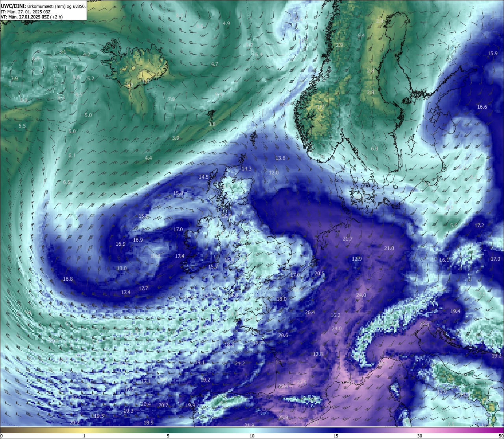
Task: Click the 21.0 value over northern Germany
Action: 389,248
